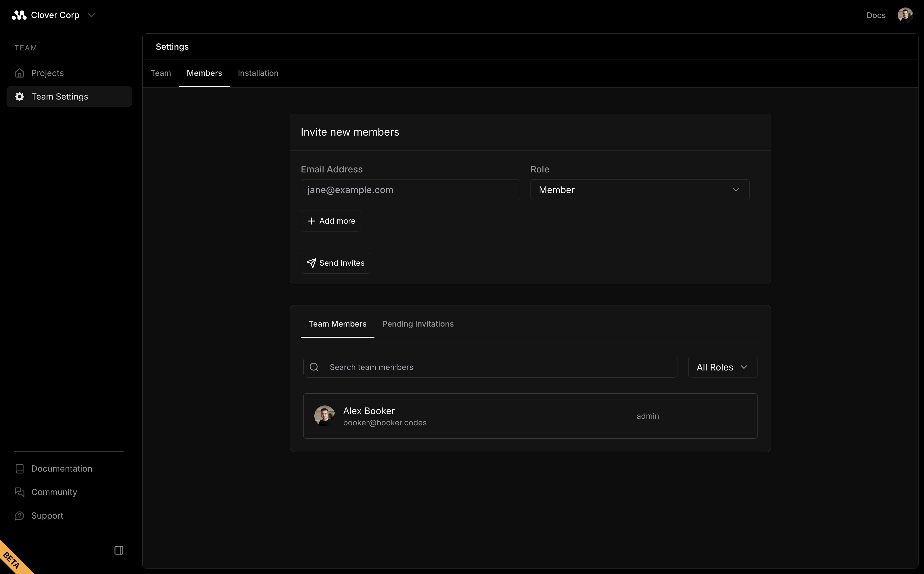
Task: Open the All Roles filter dropdown
Action: pyautogui.click(x=722, y=367)
